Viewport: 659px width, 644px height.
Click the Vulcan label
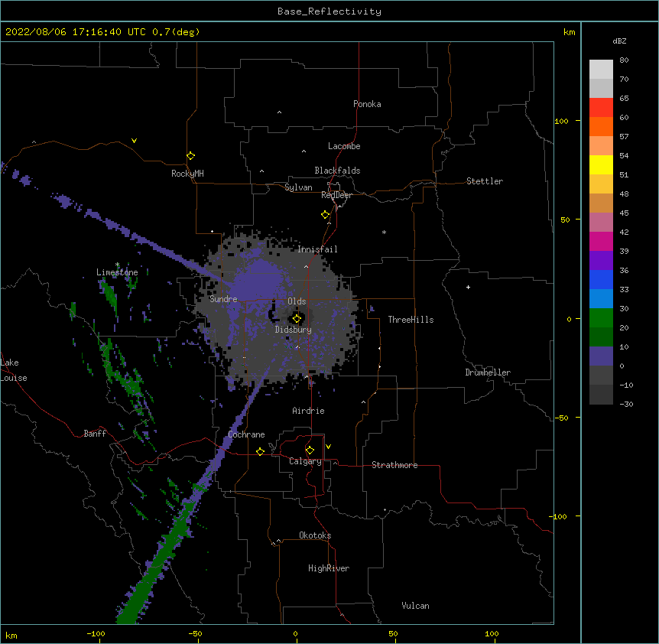[415, 606]
